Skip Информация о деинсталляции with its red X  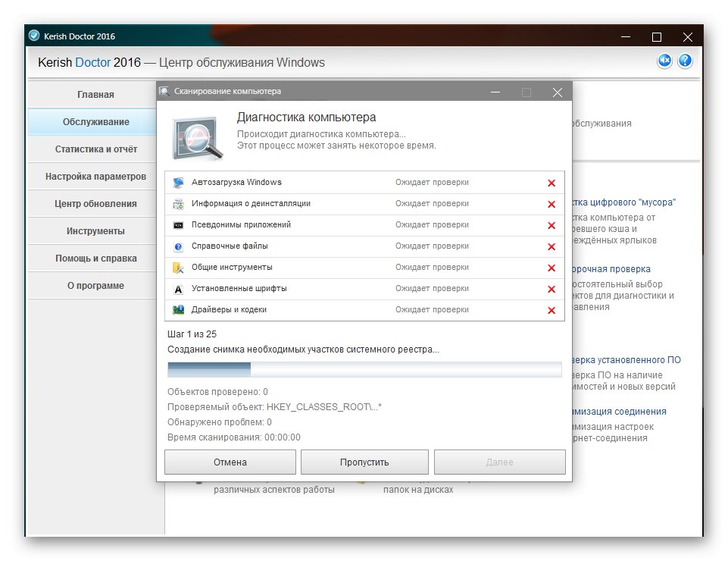[x=551, y=204]
